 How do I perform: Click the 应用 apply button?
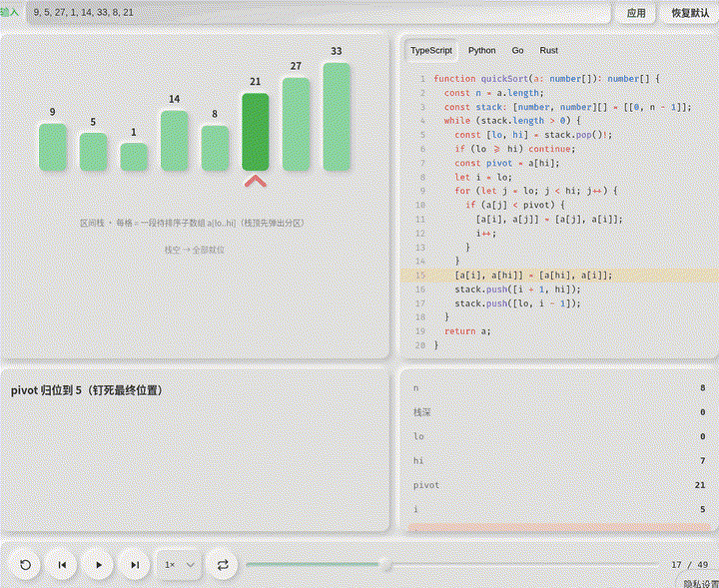click(636, 13)
